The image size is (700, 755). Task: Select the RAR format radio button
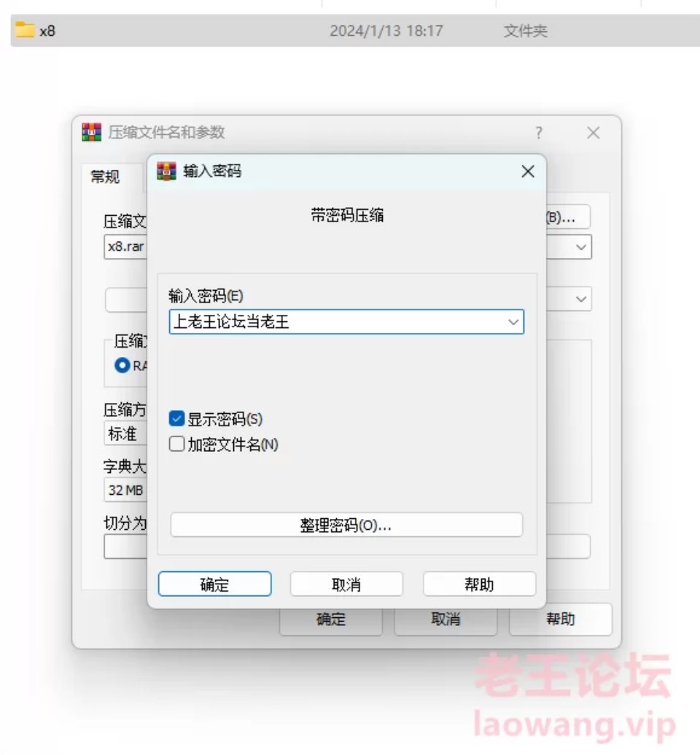122,365
